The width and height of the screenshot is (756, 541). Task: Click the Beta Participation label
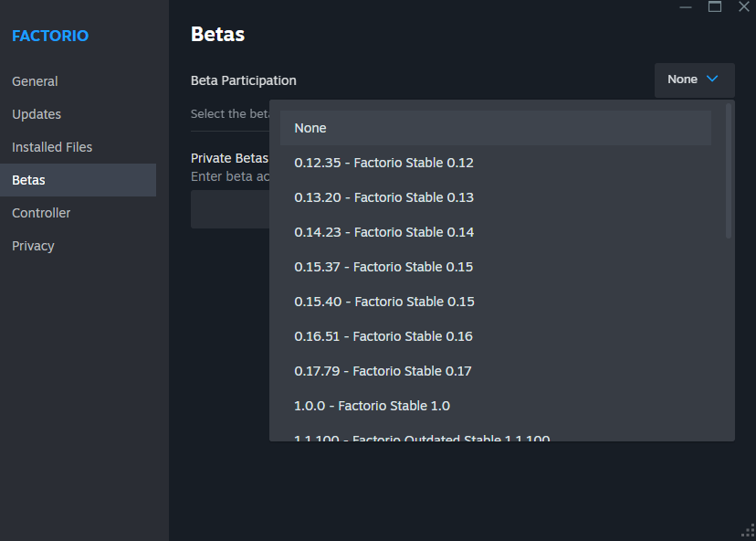click(244, 80)
